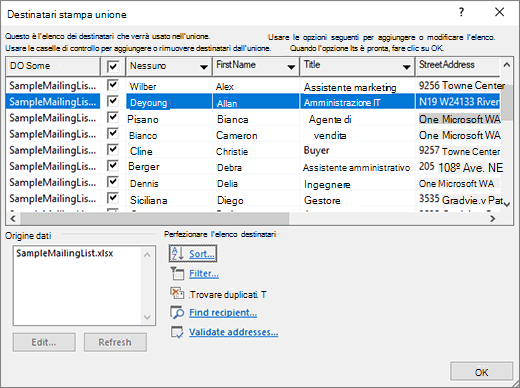
Task: Click the Buyer title cell
Action: click(357, 150)
